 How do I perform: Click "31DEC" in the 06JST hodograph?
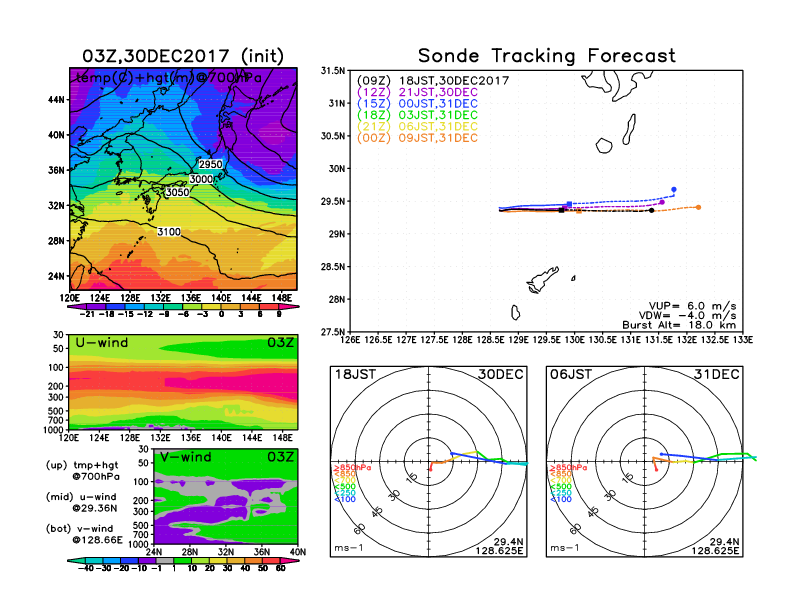(x=717, y=375)
